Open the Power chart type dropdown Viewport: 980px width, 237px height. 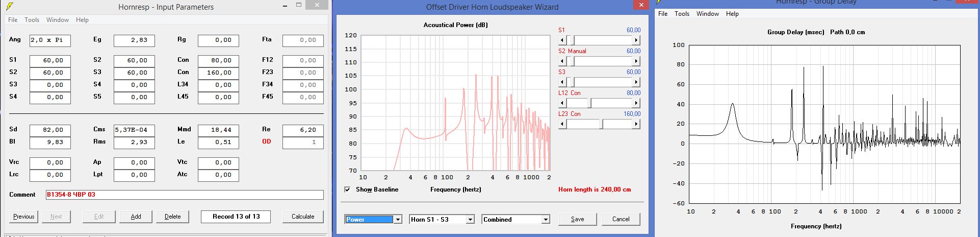(398, 220)
